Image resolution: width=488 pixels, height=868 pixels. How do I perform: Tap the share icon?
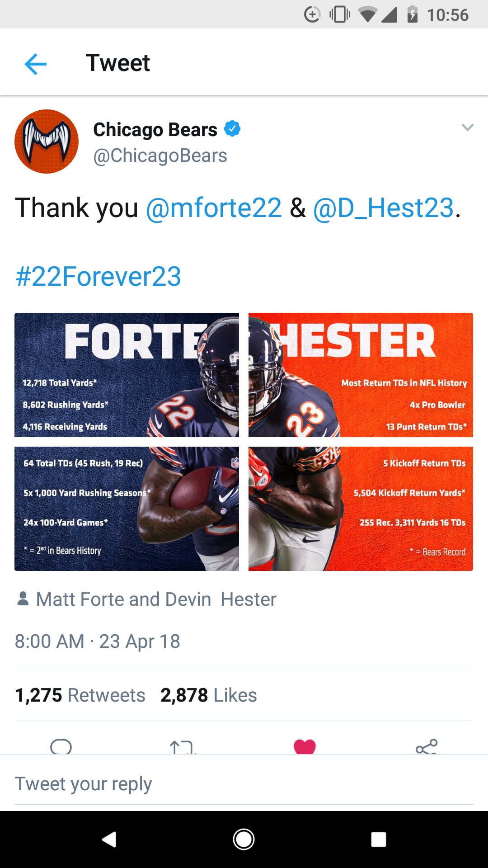click(426, 747)
